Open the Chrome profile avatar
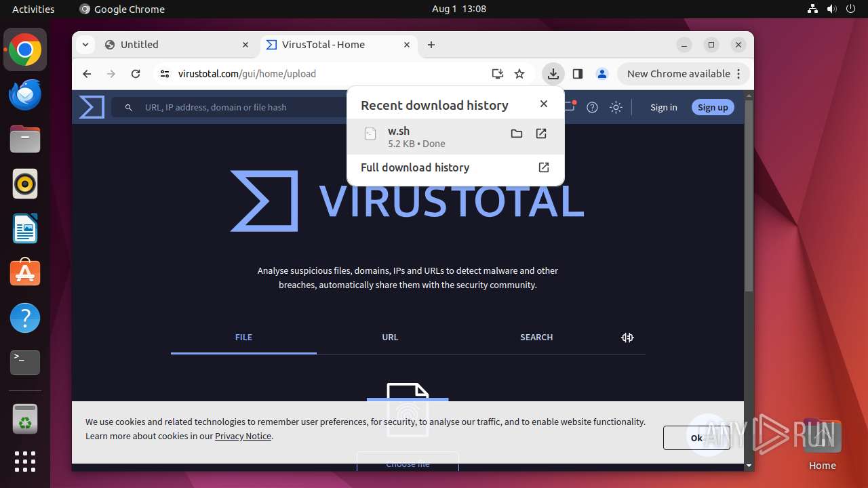The height and width of the screenshot is (488, 868). pos(601,74)
